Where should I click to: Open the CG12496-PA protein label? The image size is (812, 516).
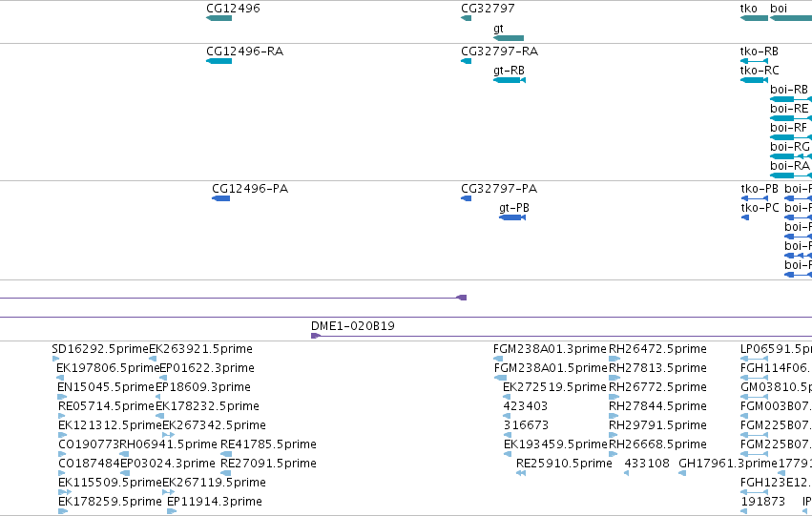[x=250, y=189]
